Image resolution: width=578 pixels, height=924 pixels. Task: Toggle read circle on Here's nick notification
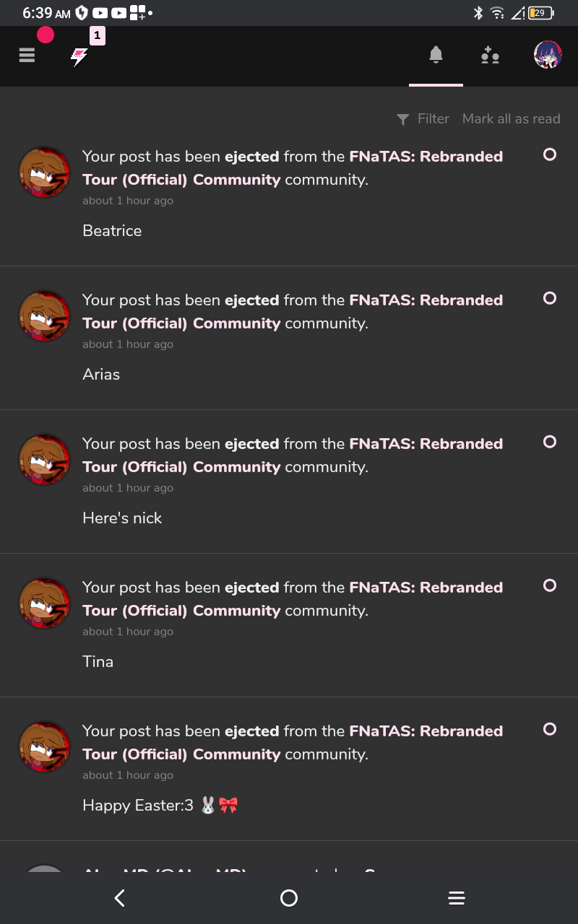click(x=550, y=441)
